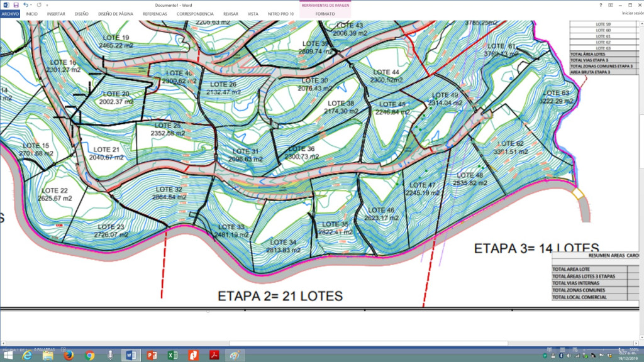Click the Undo arrow icon
644x362 pixels.
(x=25, y=5)
